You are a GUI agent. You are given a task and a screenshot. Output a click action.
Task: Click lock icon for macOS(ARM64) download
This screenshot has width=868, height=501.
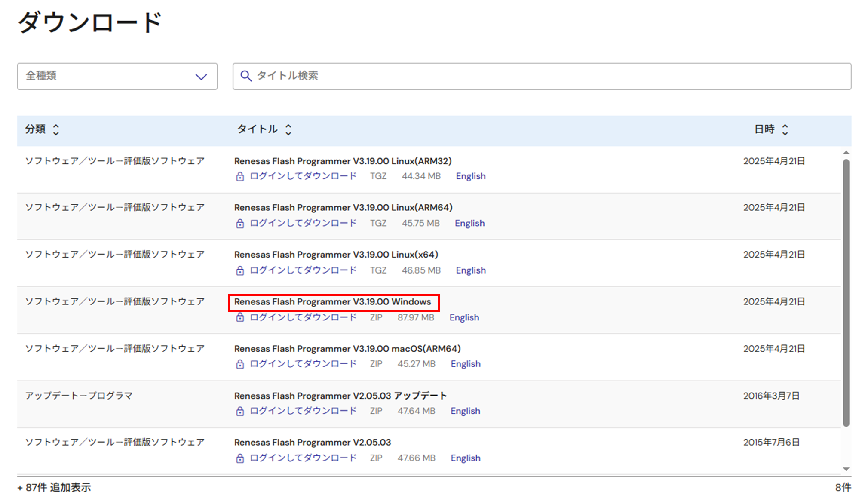click(240, 364)
